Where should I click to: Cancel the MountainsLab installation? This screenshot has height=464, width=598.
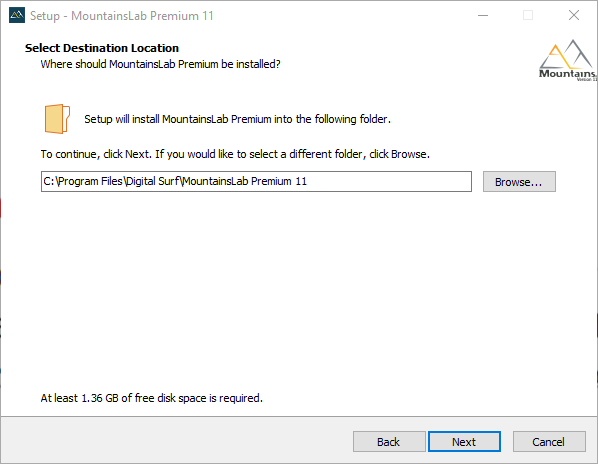click(x=549, y=442)
